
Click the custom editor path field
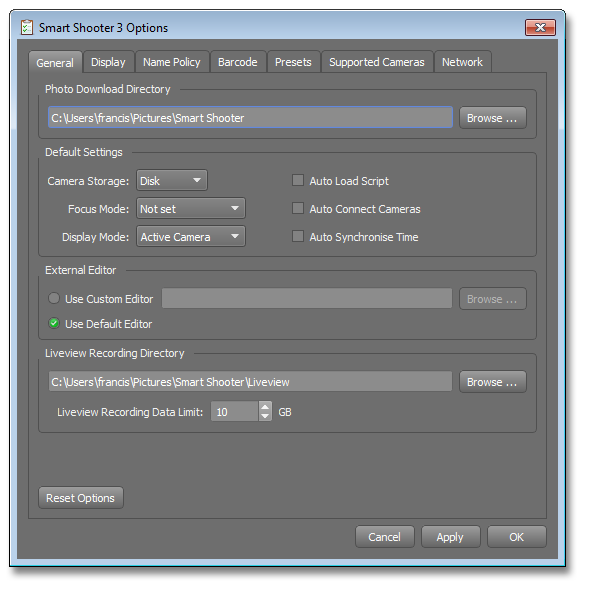307,299
